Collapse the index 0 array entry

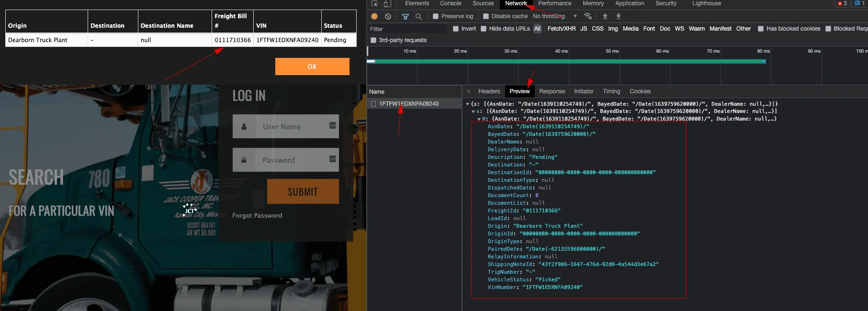(479, 119)
